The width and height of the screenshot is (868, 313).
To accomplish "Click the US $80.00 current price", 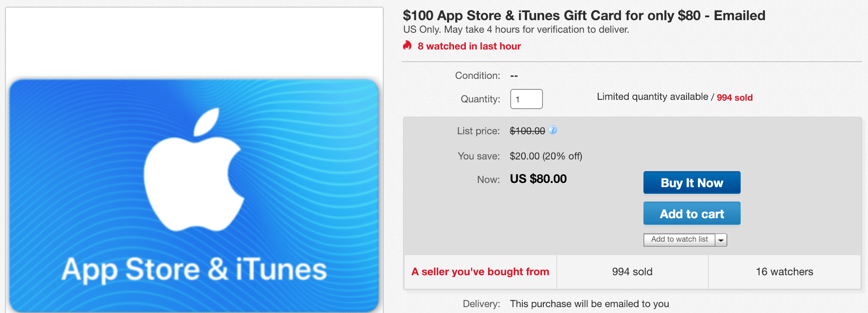I will [538, 179].
